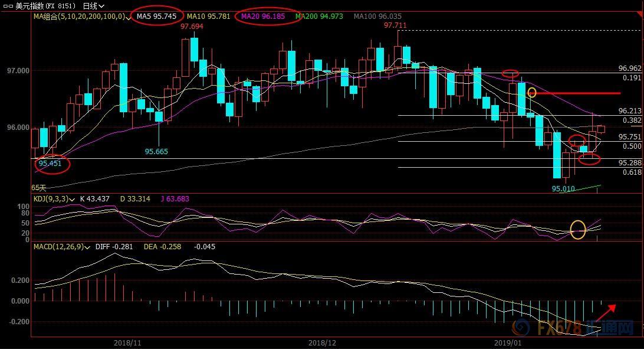Image resolution: width=644 pixels, height=349 pixels.
Task: Click the 0.382 Fibonacci level label
Action: coord(632,120)
